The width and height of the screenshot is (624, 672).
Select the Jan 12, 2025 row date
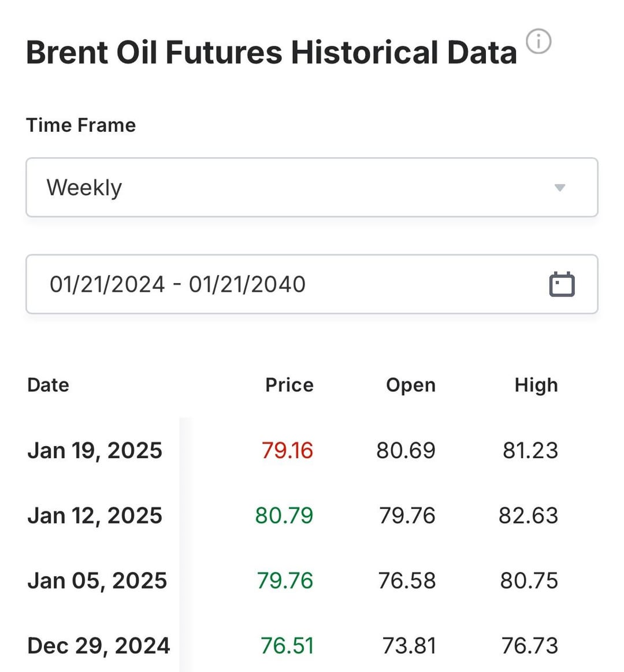click(95, 515)
